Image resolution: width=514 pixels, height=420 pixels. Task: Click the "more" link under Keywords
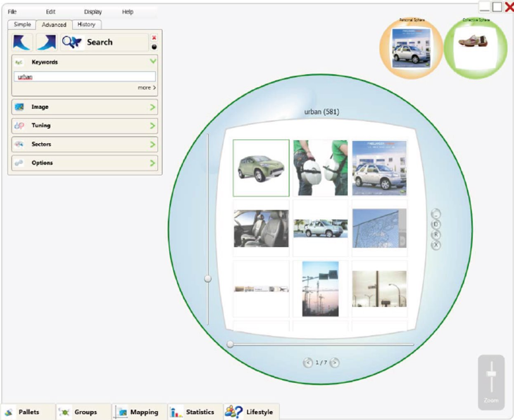[x=147, y=88]
